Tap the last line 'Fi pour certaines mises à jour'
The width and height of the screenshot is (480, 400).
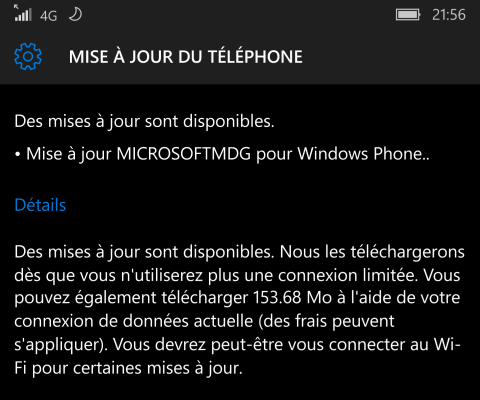128,369
